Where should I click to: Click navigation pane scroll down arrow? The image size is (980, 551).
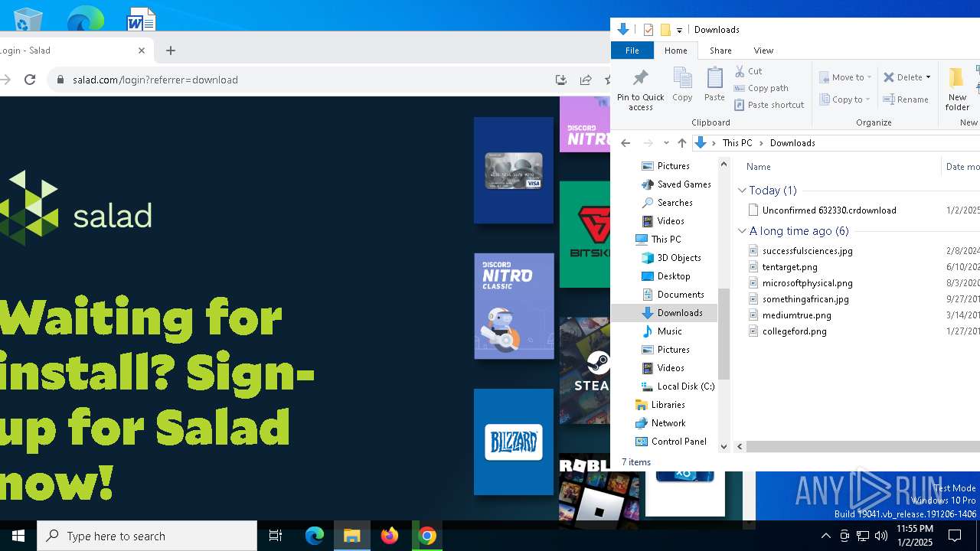[724, 446]
